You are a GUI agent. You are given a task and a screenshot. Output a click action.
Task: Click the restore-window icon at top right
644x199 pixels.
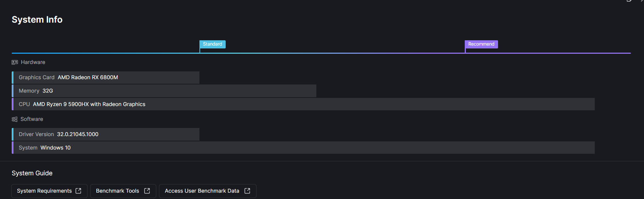click(629, 1)
